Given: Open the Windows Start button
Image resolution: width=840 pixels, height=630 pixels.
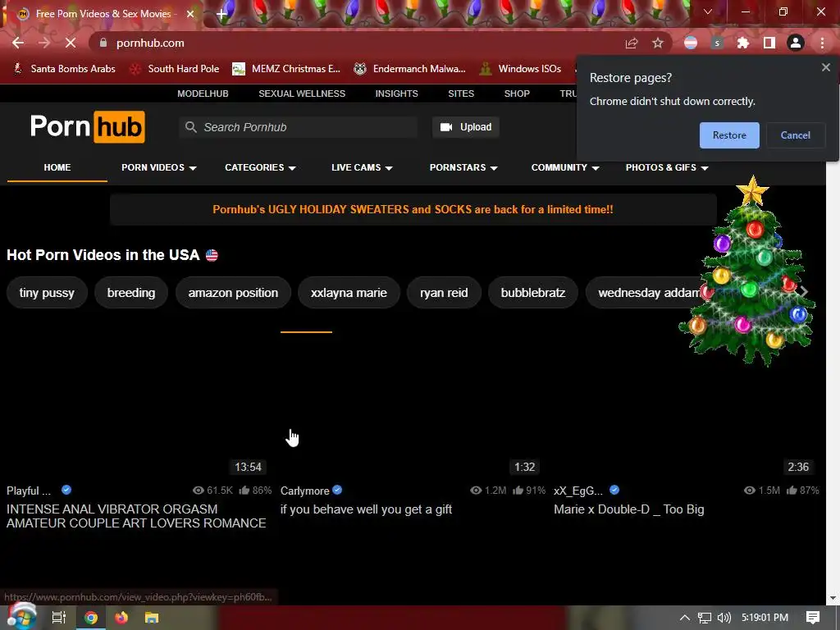Looking at the screenshot, I should point(21,618).
